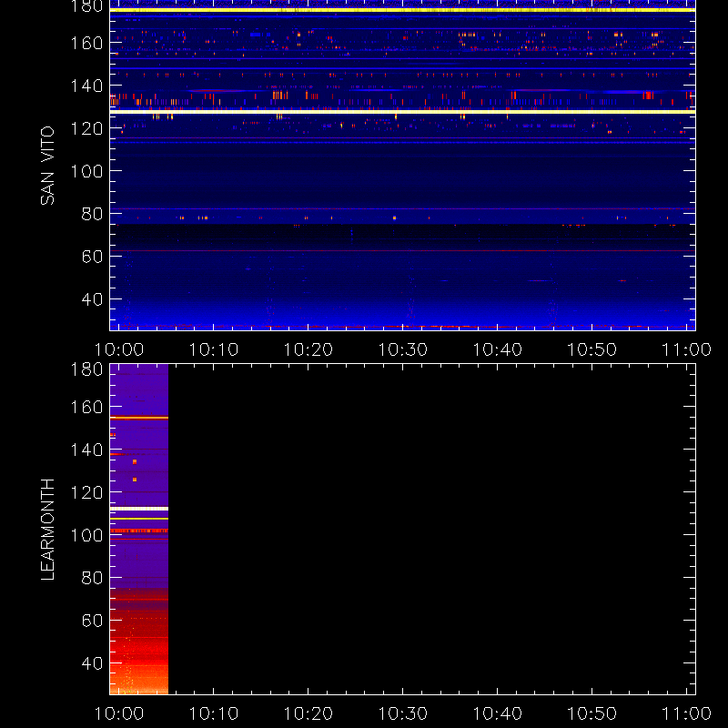Select the 60 label on San Vito axis
Viewport: 728px width, 728px height.
pyautogui.click(x=93, y=257)
